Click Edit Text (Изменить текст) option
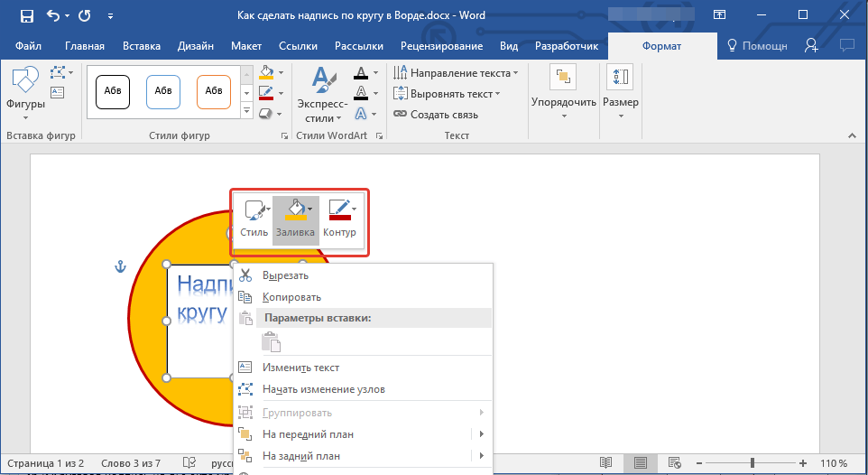 tap(300, 368)
